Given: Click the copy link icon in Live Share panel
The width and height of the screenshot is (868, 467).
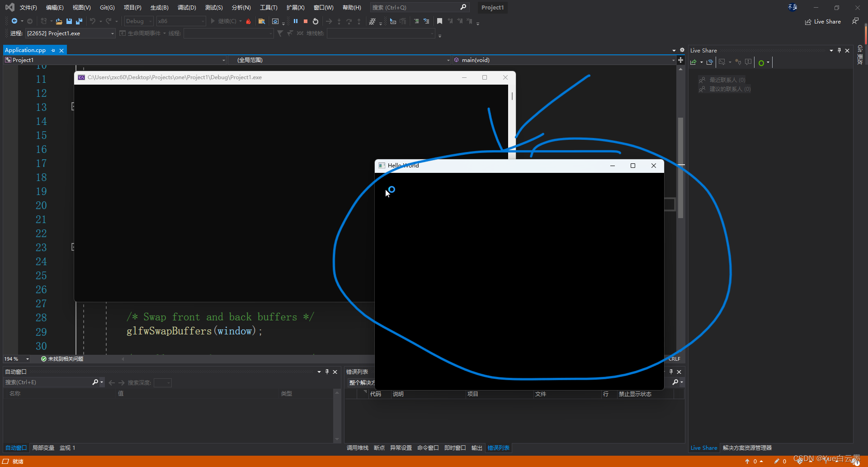Looking at the screenshot, I should 710,62.
